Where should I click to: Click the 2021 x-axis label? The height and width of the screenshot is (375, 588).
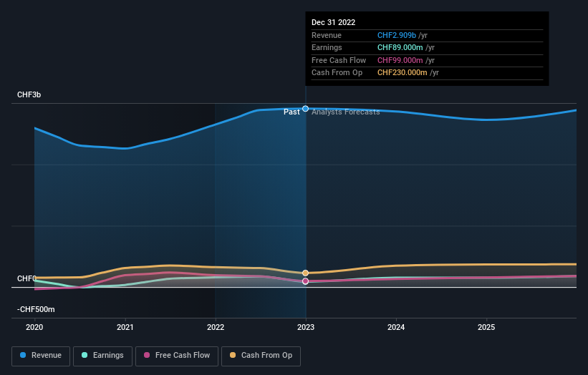(125, 327)
